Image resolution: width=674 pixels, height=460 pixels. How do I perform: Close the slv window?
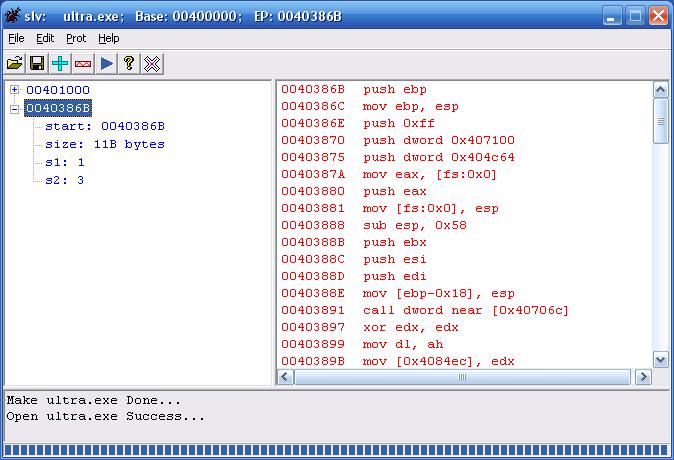tap(659, 16)
